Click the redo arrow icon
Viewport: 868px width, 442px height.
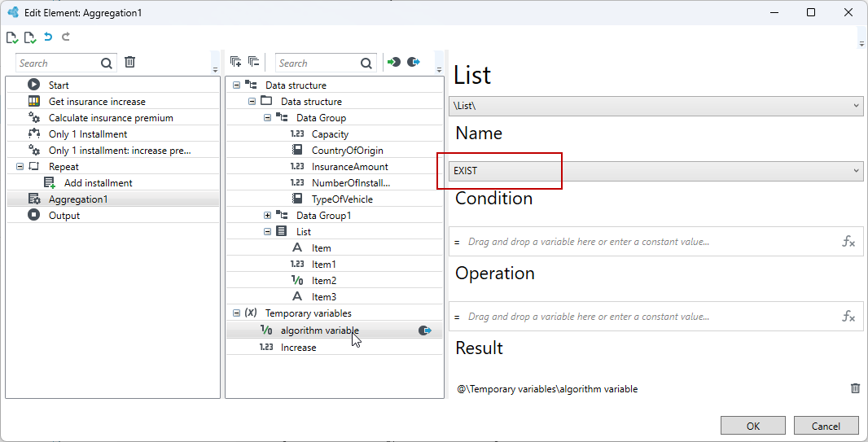coord(66,37)
